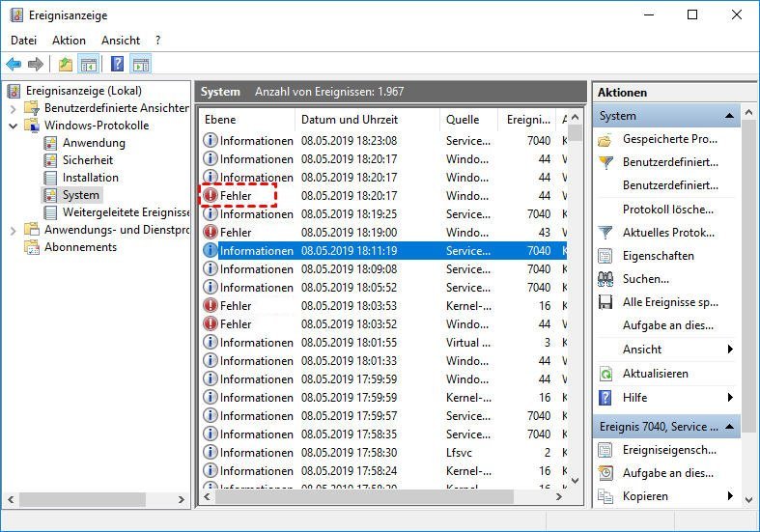Click the Ereignisanzeige title bar app icon
The width and height of the screenshot is (760, 532).
[x=16, y=15]
